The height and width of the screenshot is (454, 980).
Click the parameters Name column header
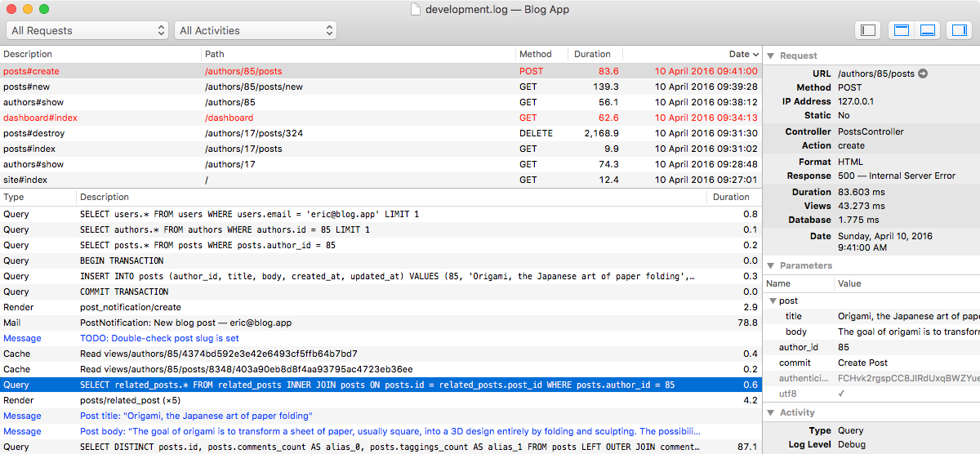click(x=799, y=283)
